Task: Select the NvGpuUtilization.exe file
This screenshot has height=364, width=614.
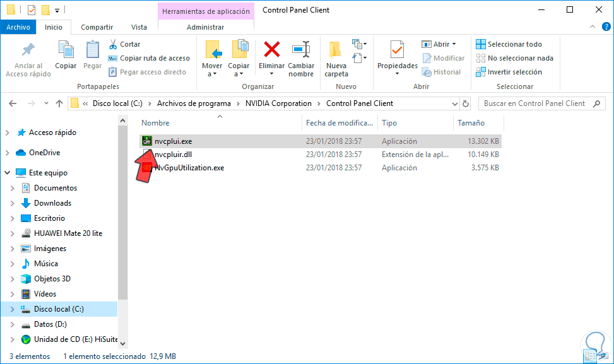Action: coord(321,168)
